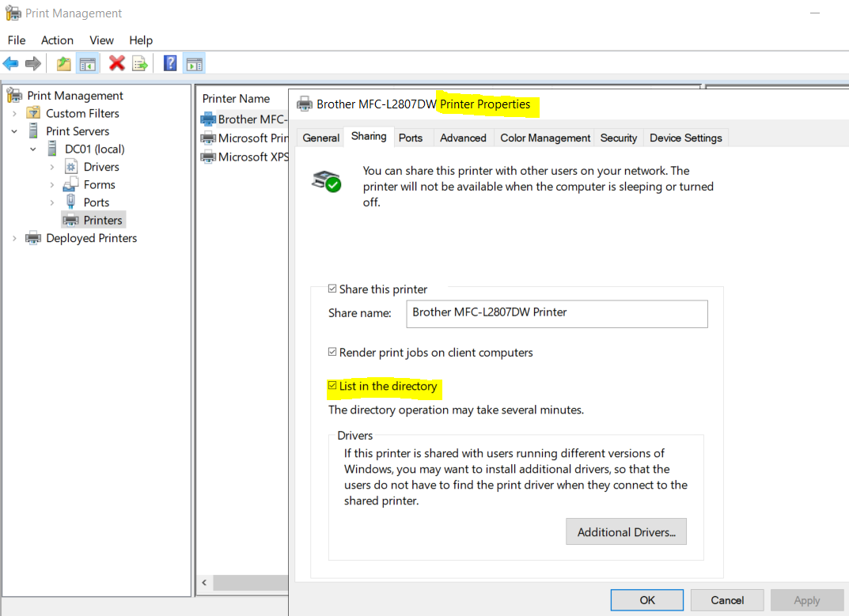Select the Printers tree item label
Screen dimensions: 849x616
tap(103, 221)
